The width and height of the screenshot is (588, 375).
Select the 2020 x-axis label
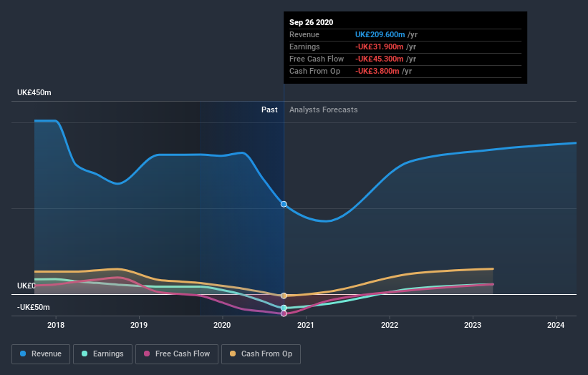(x=222, y=325)
